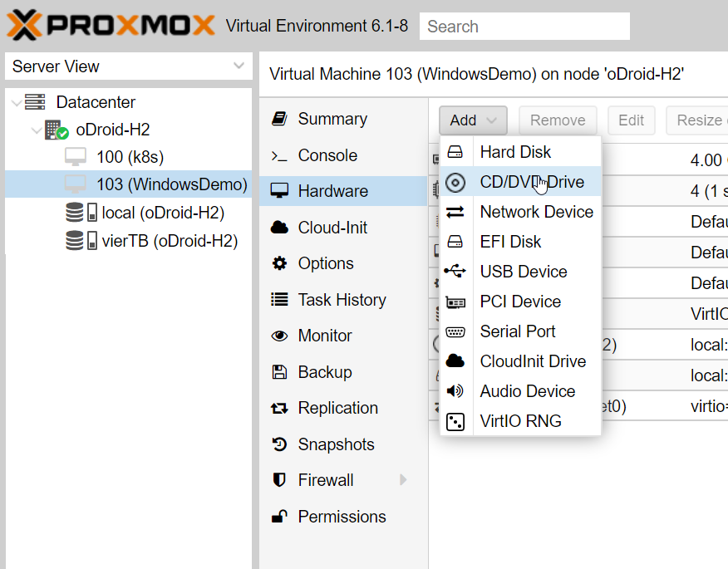This screenshot has height=569, width=728.
Task: Click the oDroid-H2 node building icon
Action: [x=57, y=130]
